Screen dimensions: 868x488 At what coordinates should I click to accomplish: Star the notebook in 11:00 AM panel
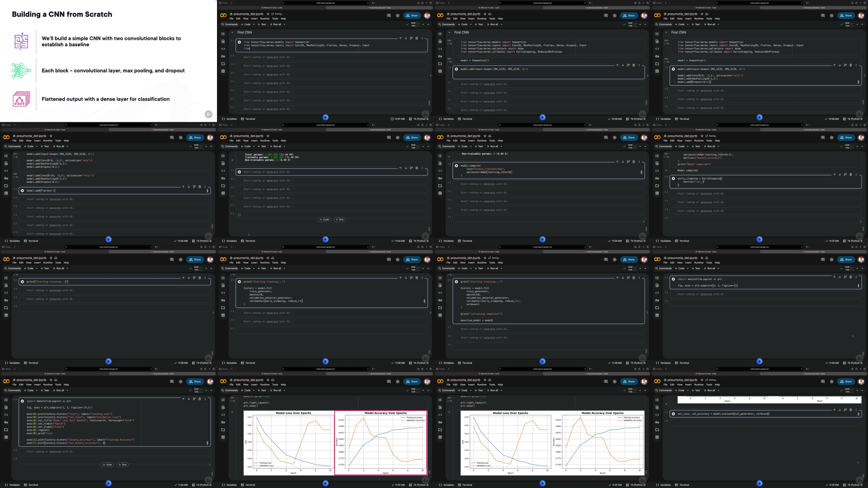[51, 136]
